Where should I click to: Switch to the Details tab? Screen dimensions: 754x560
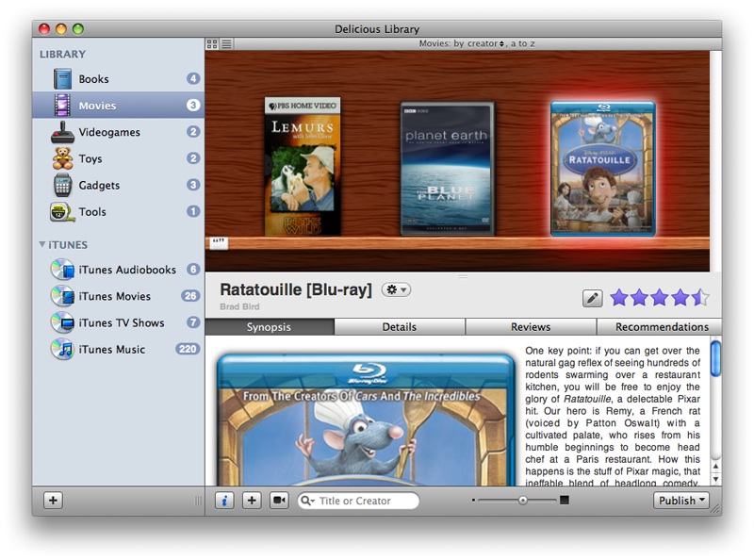pos(400,326)
